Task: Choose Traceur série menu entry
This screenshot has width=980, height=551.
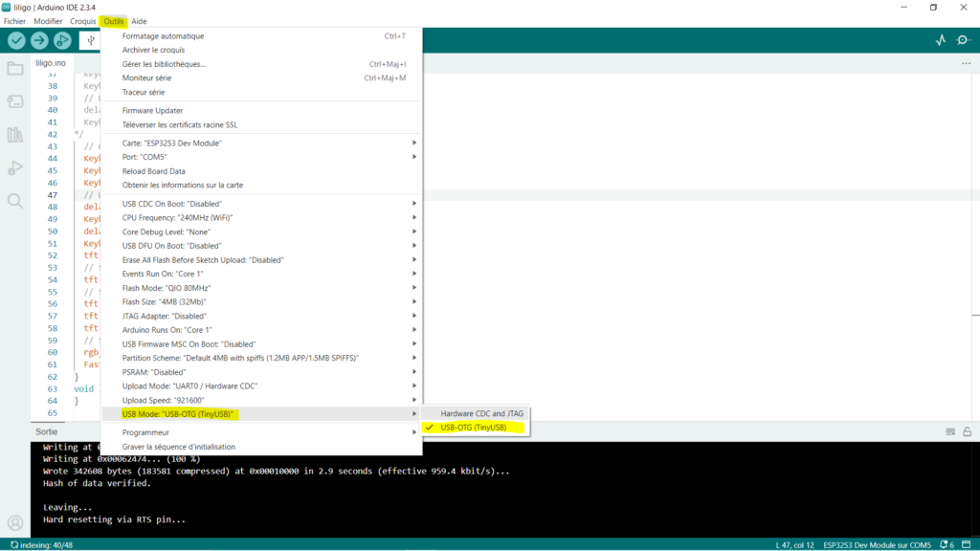Action: 262,92
